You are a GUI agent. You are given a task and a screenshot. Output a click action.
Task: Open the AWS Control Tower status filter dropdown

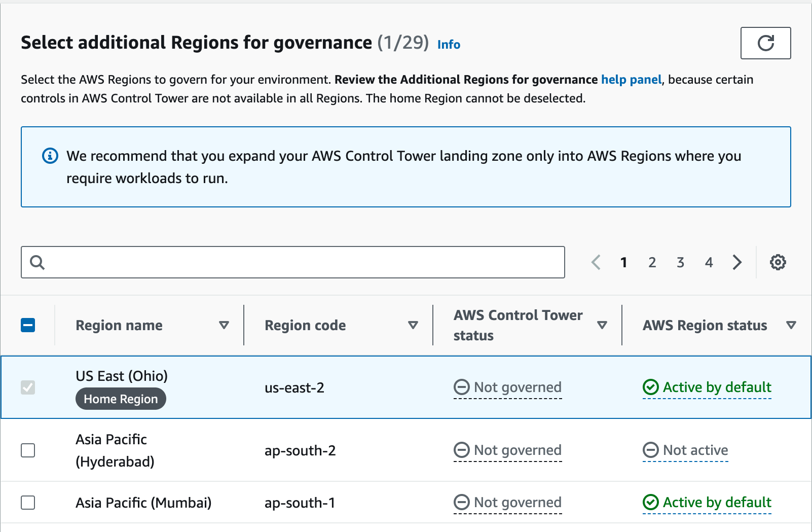(603, 325)
